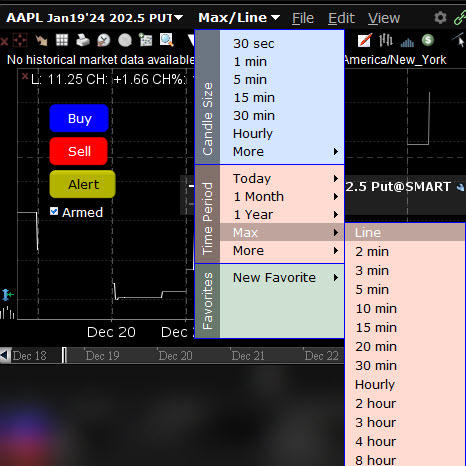Click the green dollar sign icon
466x466 pixels.
(x=428, y=40)
